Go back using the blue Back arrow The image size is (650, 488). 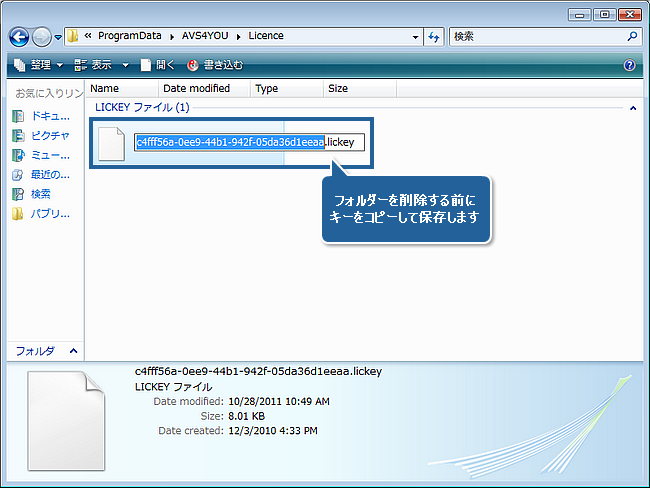19,37
